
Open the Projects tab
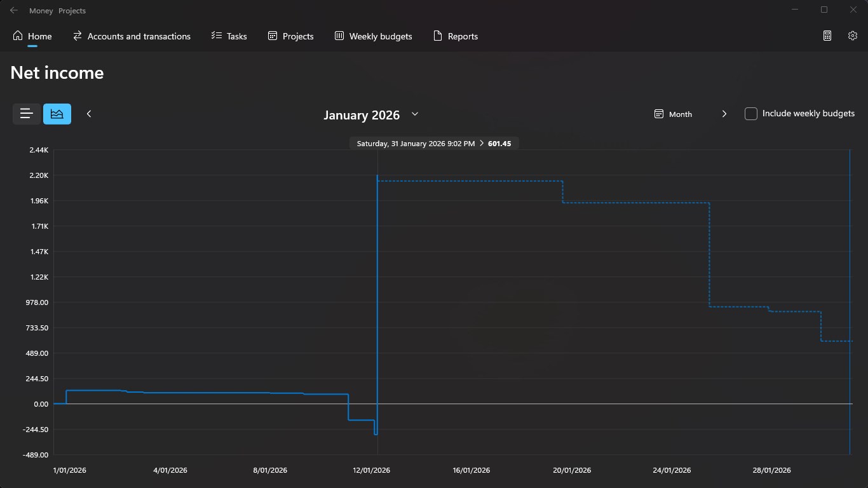[291, 36]
